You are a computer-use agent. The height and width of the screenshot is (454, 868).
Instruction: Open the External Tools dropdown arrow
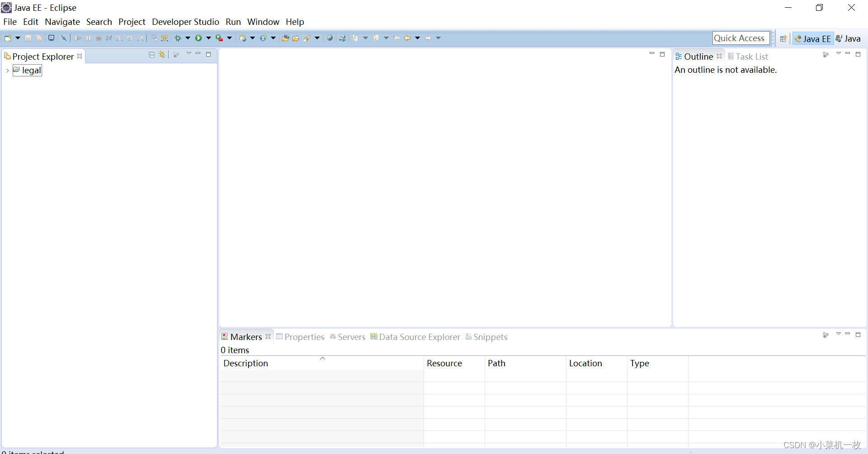coord(229,38)
